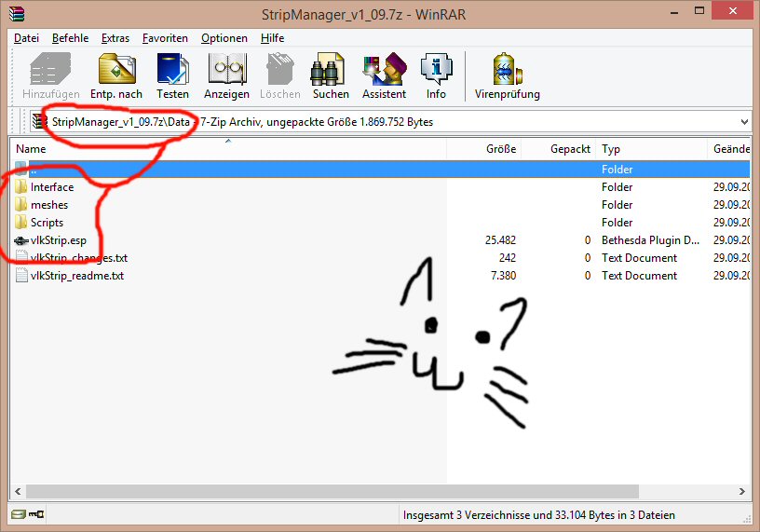
Task: Open the Optionen menu
Action: pyautogui.click(x=224, y=38)
